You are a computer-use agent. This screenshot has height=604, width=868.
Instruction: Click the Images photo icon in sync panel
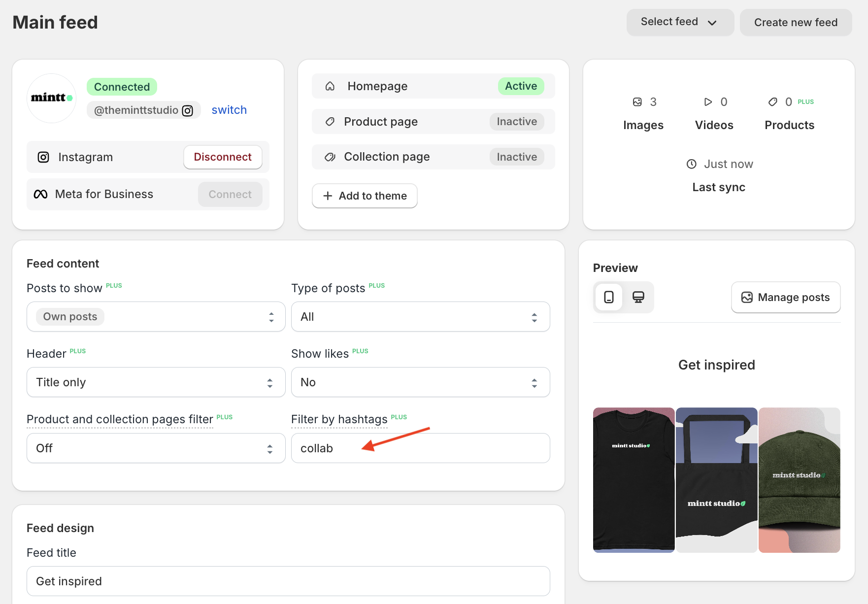click(637, 102)
